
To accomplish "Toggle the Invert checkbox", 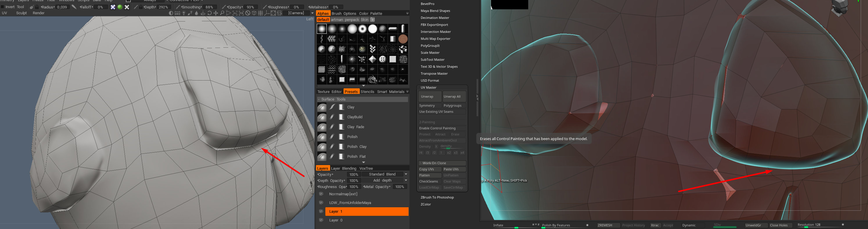I will 3,7.
